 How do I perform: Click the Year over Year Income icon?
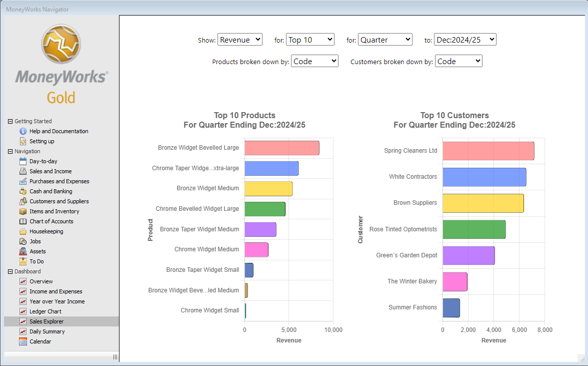point(23,301)
